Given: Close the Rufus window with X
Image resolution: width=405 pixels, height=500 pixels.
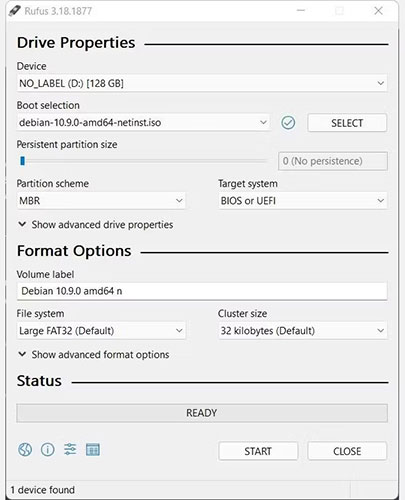Looking at the screenshot, I should point(378,11).
